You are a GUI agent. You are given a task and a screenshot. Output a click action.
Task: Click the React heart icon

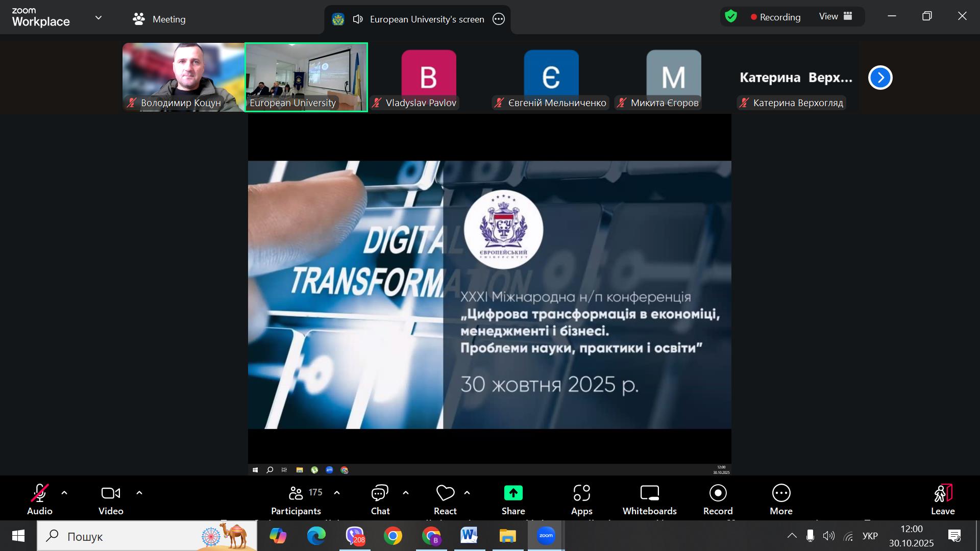[445, 493]
